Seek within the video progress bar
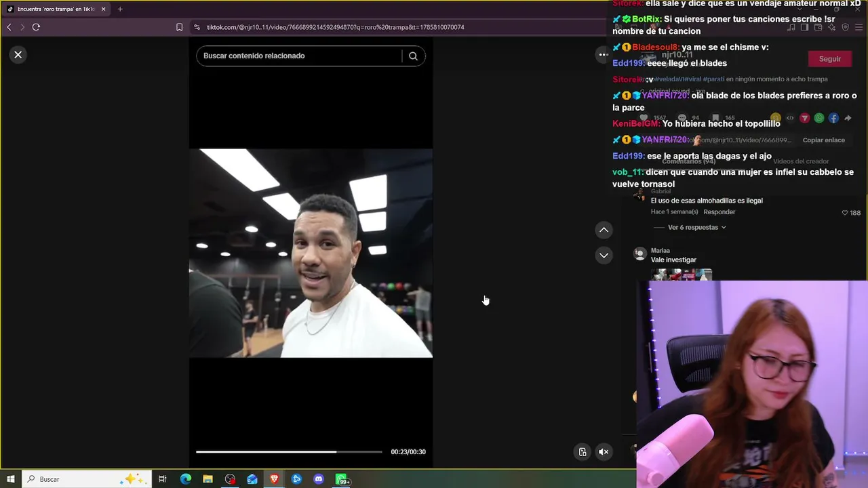Viewport: 868px width, 488px height. [x=289, y=452]
